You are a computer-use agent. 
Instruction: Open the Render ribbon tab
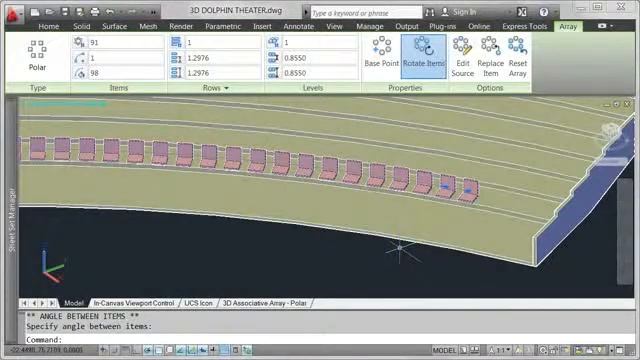(181, 27)
